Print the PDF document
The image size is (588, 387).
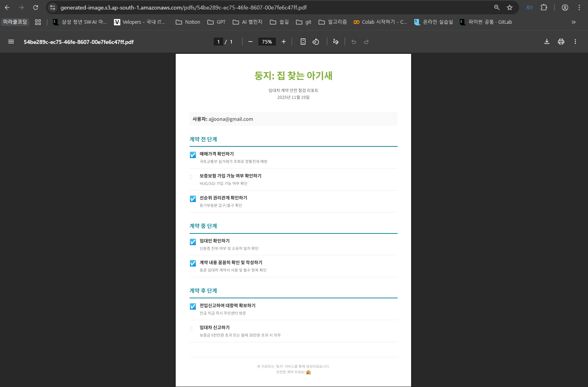pos(561,42)
